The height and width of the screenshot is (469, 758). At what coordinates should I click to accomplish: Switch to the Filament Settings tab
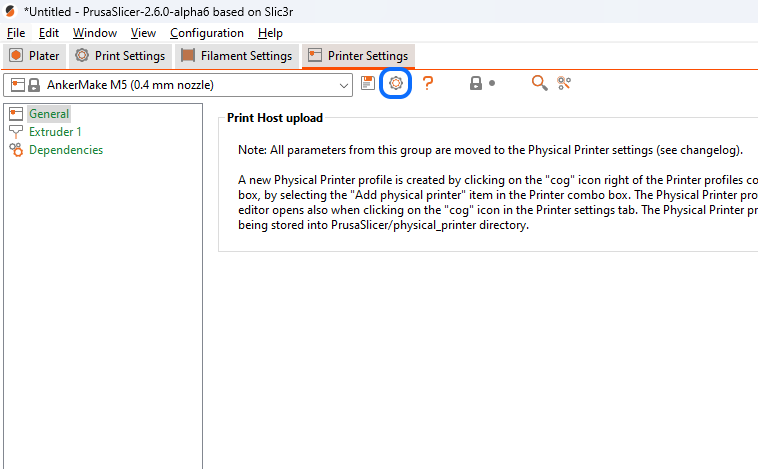[x=237, y=56]
